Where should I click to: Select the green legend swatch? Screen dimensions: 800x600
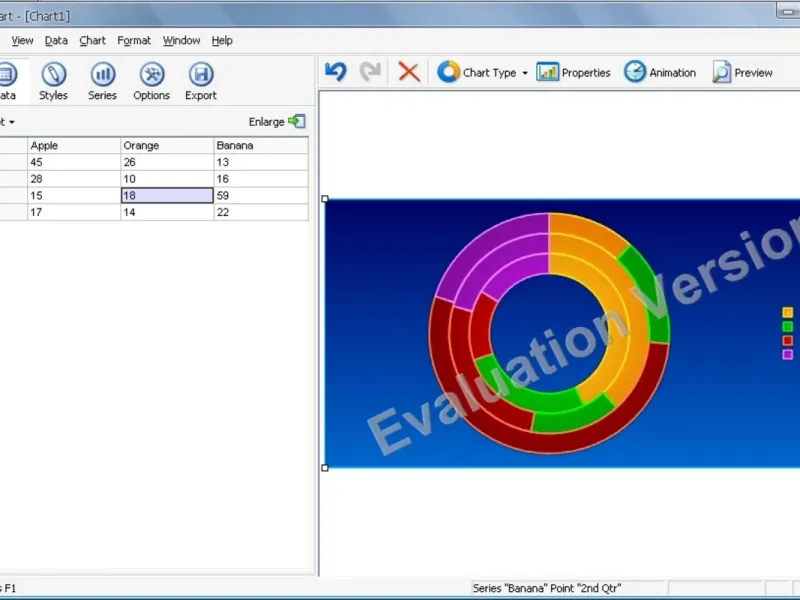[788, 327]
